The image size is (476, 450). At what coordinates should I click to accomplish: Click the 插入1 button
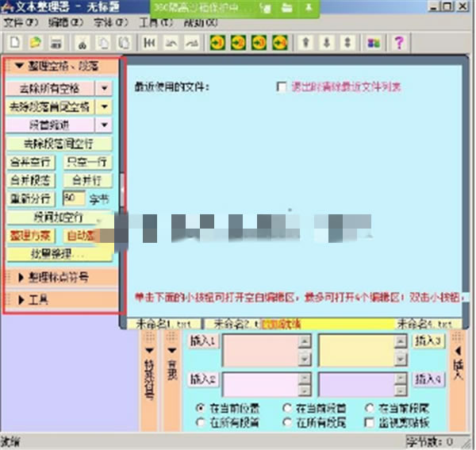tap(203, 341)
